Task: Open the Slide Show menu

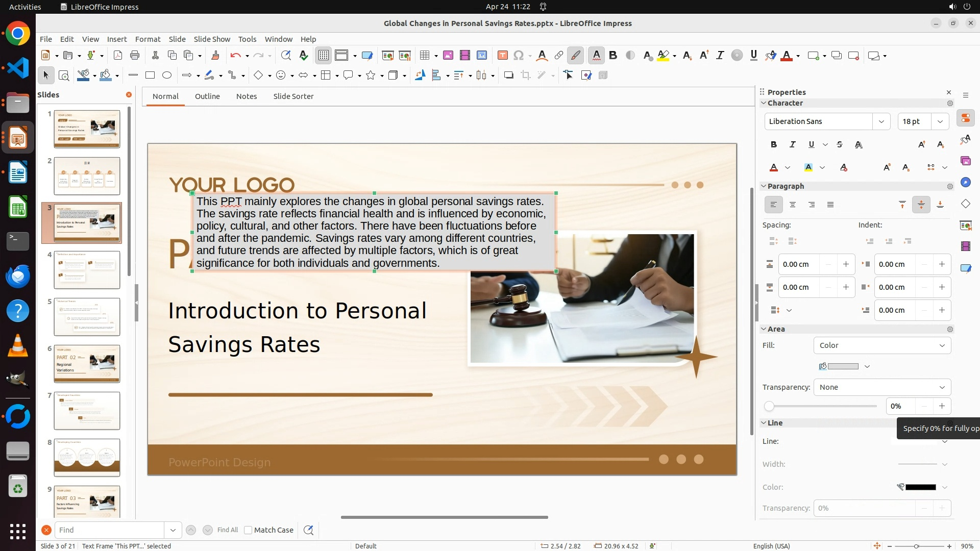Action: point(212,39)
